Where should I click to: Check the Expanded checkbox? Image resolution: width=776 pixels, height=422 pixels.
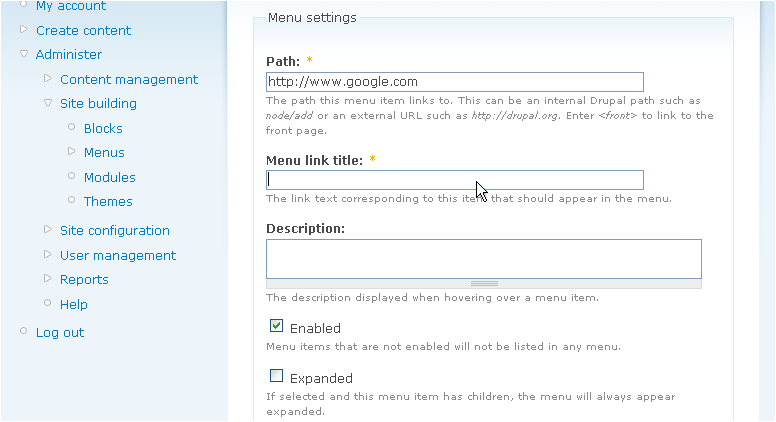(x=277, y=376)
